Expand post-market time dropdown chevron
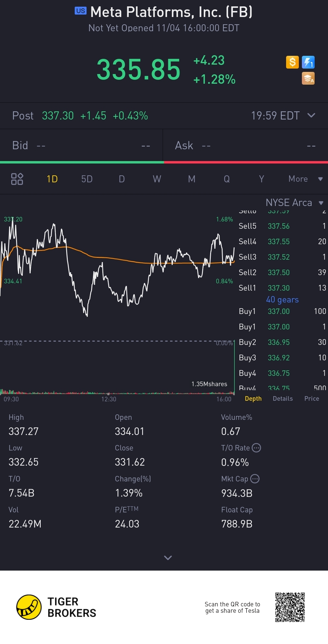The image size is (328, 644). 311,115
